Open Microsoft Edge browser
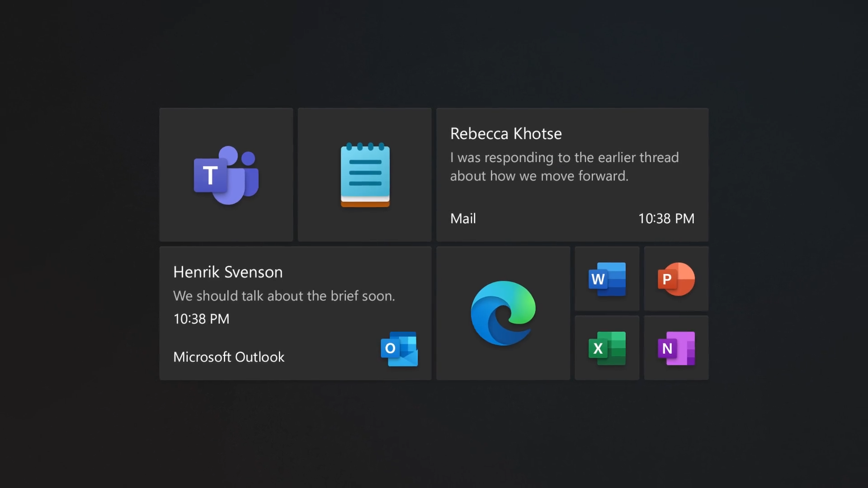 503,313
